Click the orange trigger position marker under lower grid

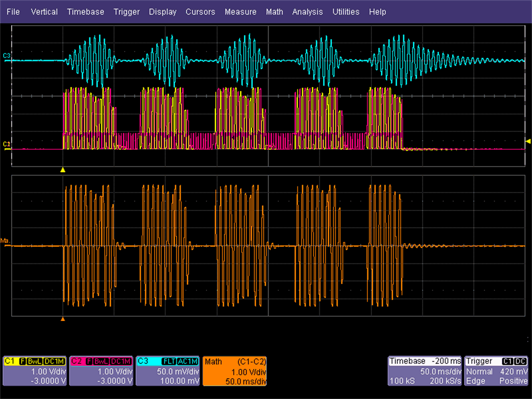(x=63, y=318)
